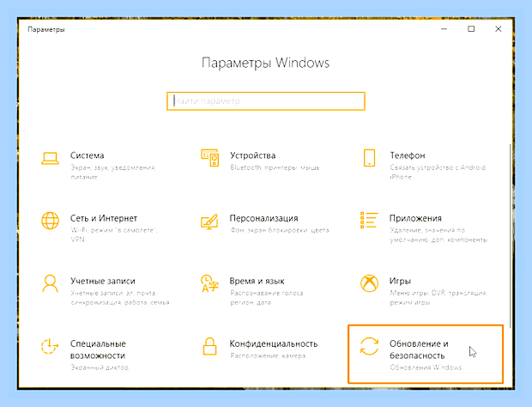Select the Персонализация category title
The height and width of the screenshot is (407, 532).
263,218
